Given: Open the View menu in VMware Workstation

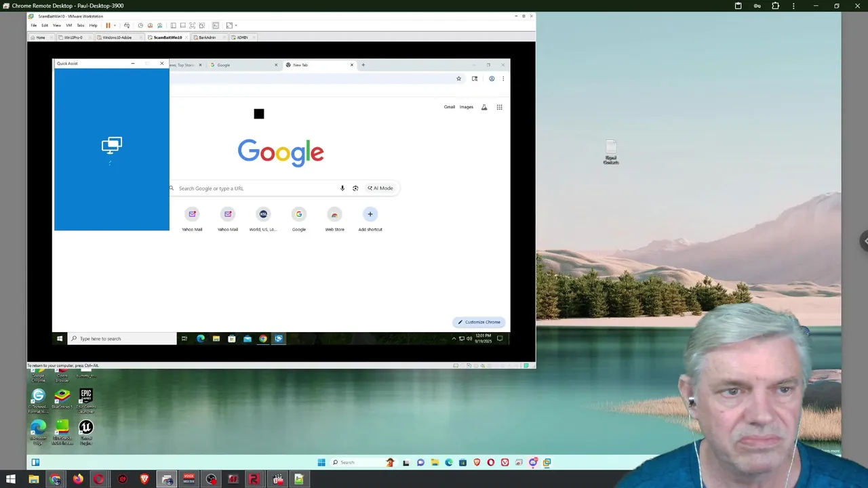Looking at the screenshot, I should tap(57, 26).
